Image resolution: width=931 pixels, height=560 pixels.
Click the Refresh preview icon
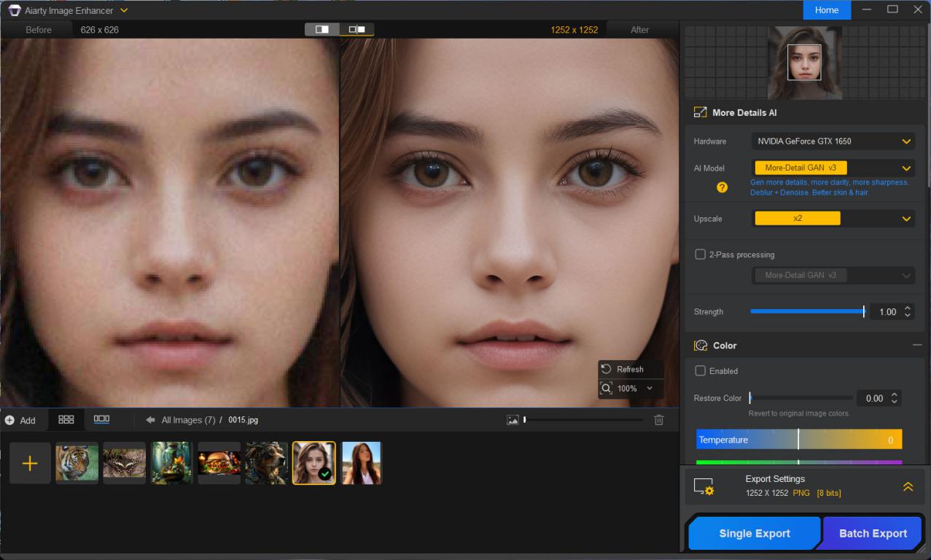coord(606,369)
